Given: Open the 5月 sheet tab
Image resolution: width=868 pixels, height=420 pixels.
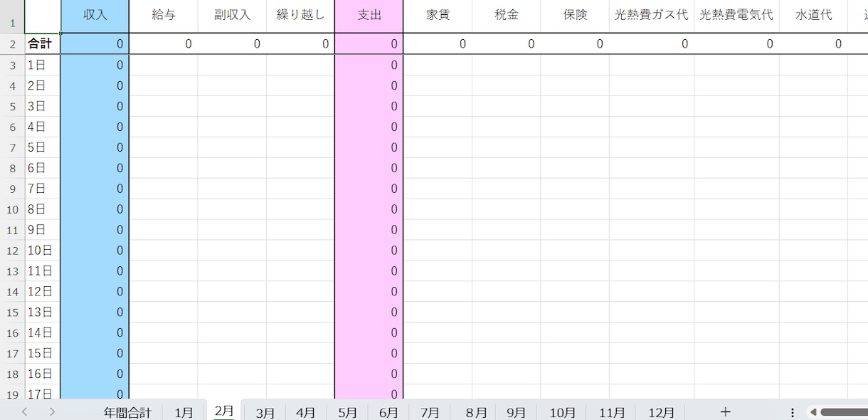Looking at the screenshot, I should [x=348, y=413].
